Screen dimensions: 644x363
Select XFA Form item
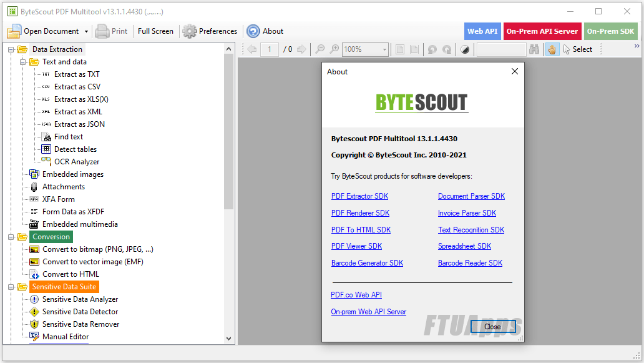pos(58,199)
